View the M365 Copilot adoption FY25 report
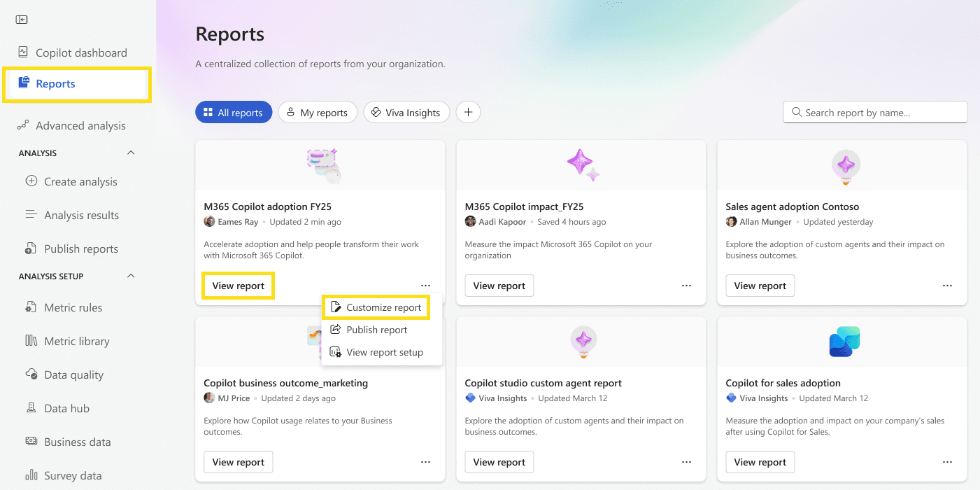Viewport: 980px width, 490px height. coord(239,286)
